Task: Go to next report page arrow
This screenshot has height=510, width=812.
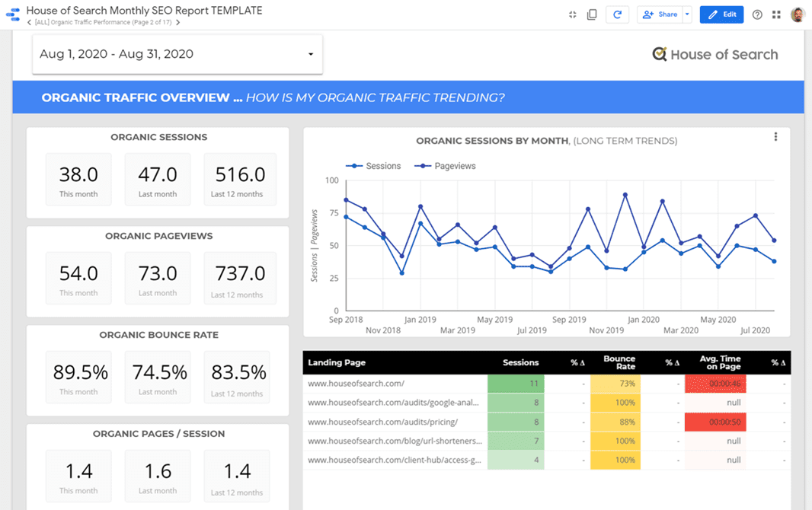Action: [x=177, y=22]
